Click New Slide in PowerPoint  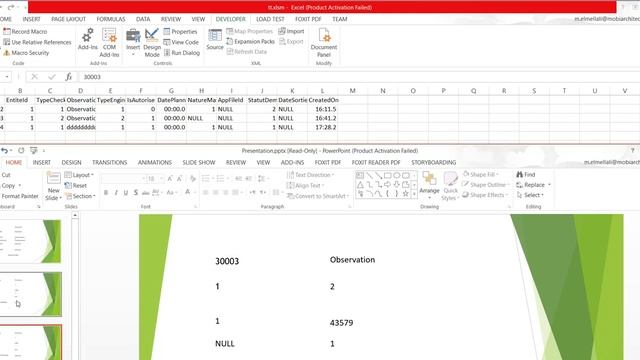pos(53,187)
